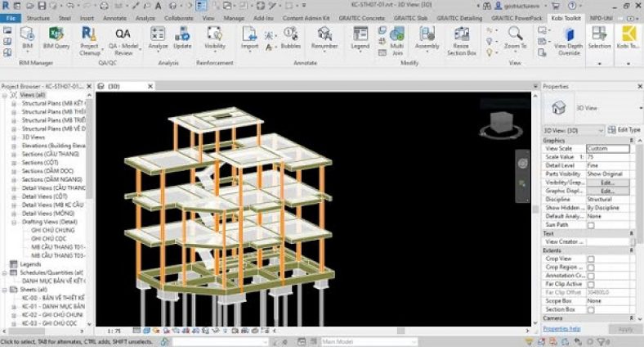Click Edit for Graphic Display options

(607, 192)
